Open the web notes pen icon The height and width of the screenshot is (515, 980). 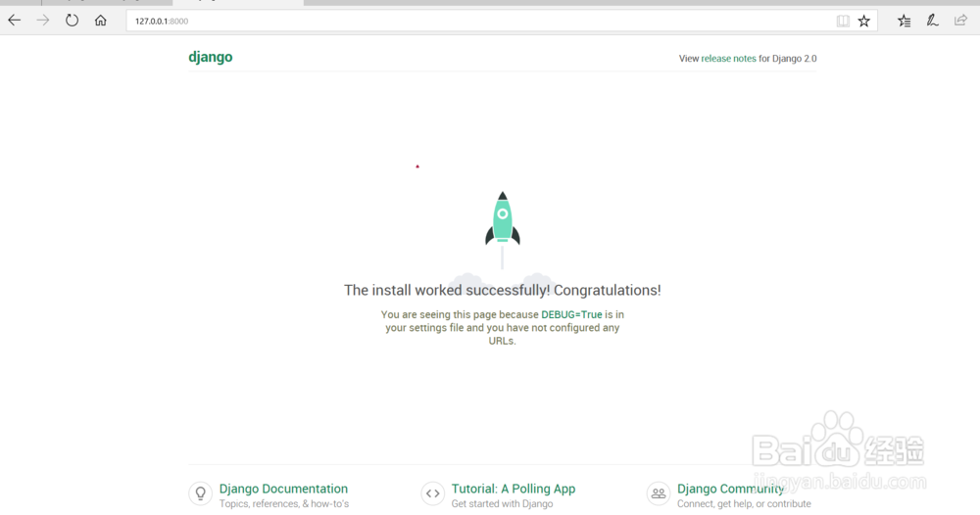pos(933,21)
